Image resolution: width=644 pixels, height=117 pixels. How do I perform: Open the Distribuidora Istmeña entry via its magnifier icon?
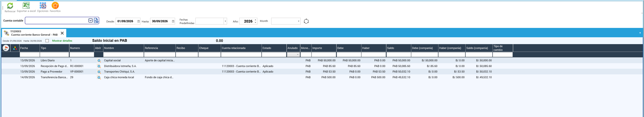tap(99, 66)
